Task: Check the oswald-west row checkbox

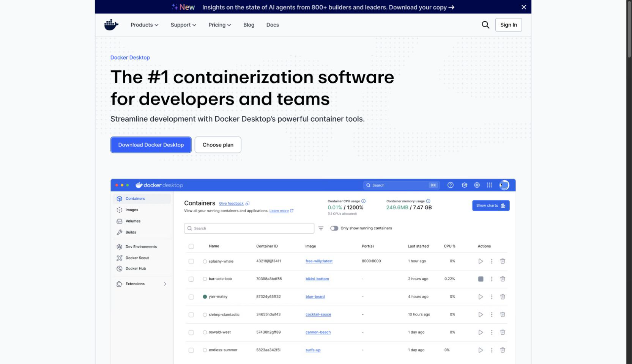Action: (191, 333)
